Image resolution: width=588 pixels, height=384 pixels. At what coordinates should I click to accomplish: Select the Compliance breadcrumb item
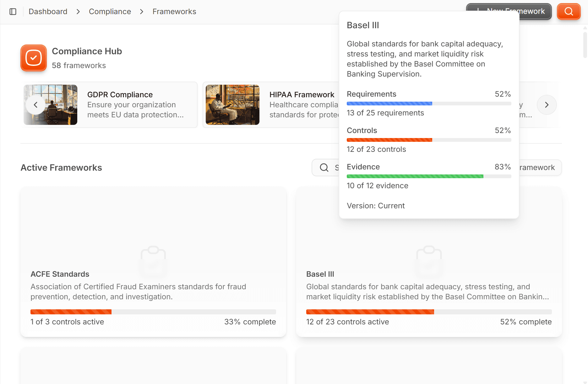pos(110,11)
